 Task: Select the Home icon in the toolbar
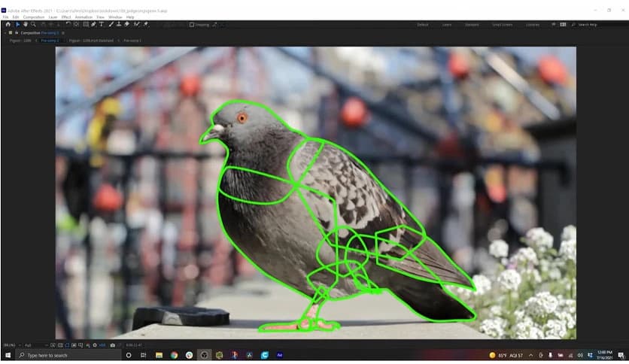(x=8, y=24)
